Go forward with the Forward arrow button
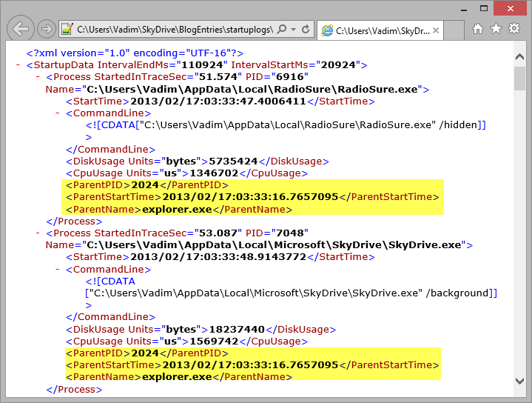 coord(47,29)
